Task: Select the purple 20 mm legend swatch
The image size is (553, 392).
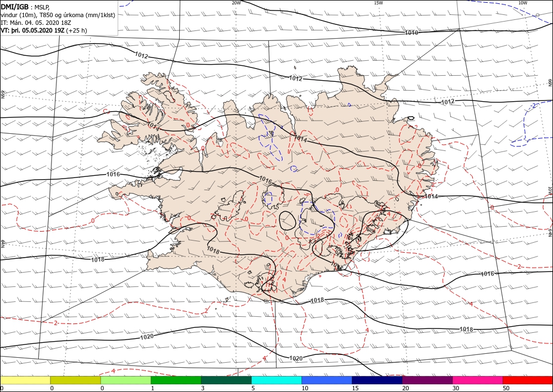Action: (x=427, y=380)
